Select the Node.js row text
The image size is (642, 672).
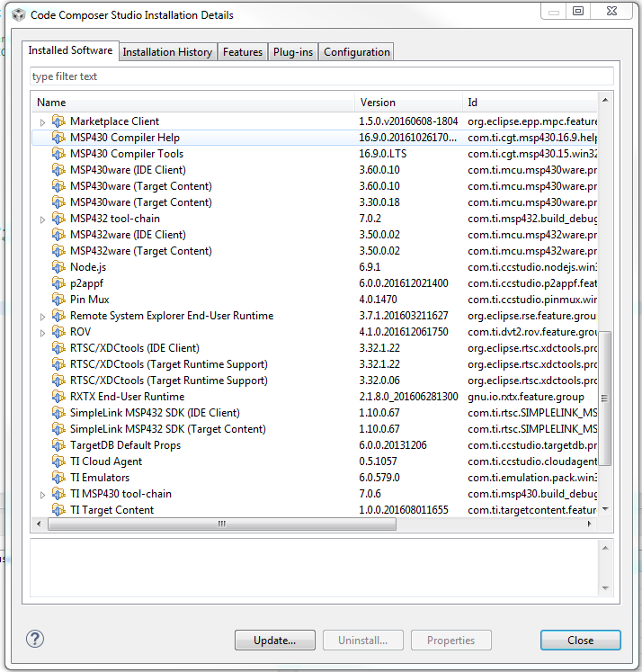coord(88,267)
